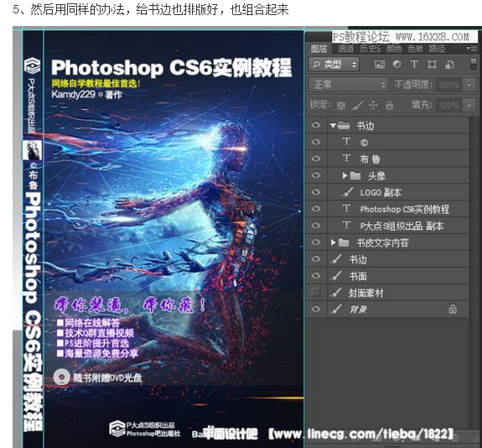
Task: Hide the 布鲁 text layer
Action: point(316,159)
